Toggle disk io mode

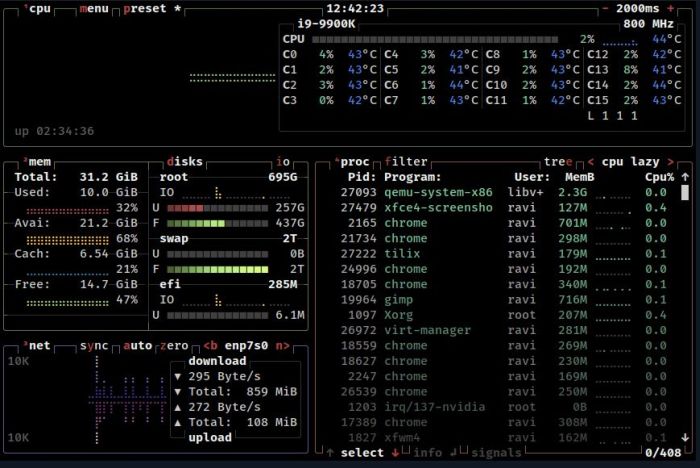tap(283, 161)
